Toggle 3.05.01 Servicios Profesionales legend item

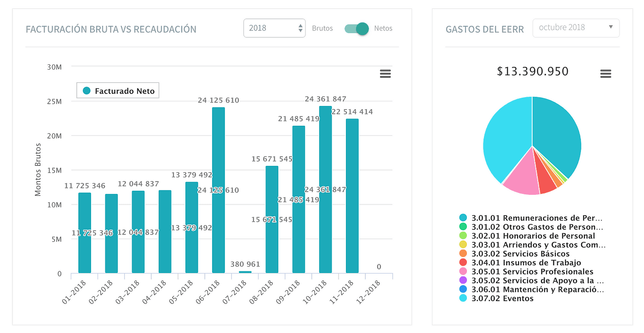pos(526,272)
